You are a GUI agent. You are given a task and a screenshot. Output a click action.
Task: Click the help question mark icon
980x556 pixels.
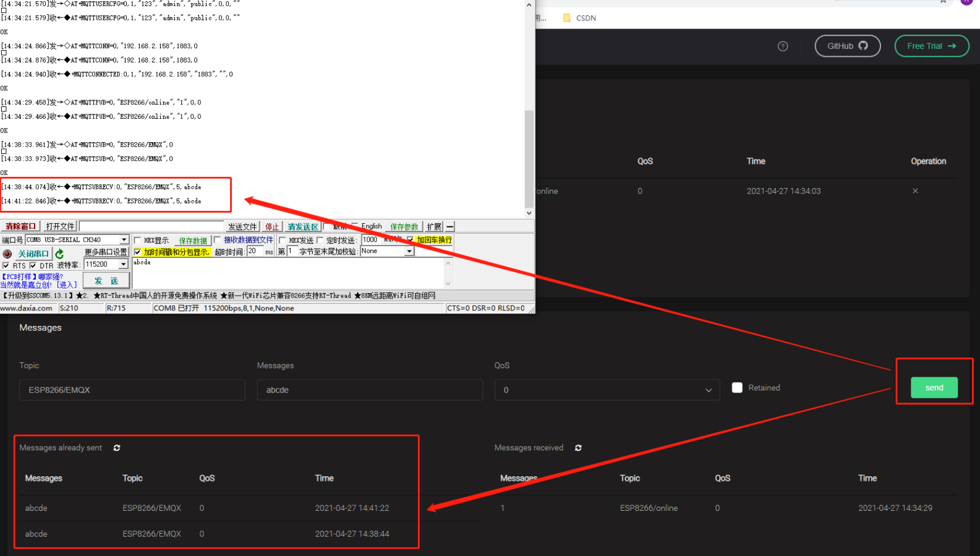783,46
